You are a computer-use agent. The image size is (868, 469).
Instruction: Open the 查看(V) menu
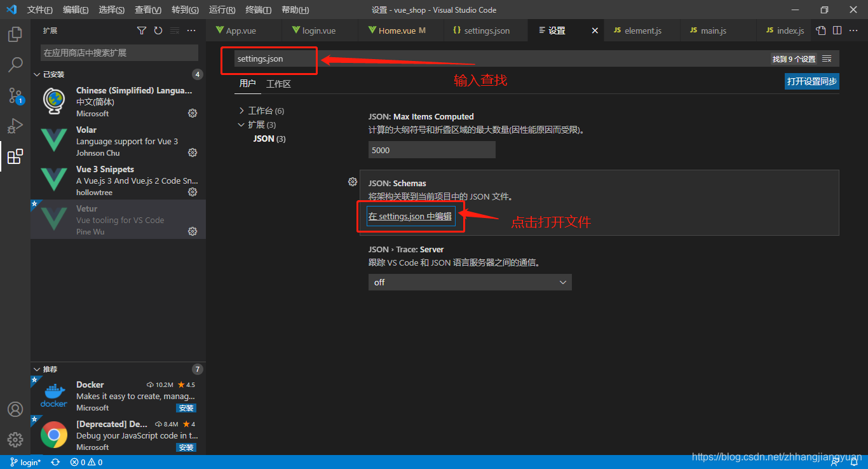click(148, 10)
